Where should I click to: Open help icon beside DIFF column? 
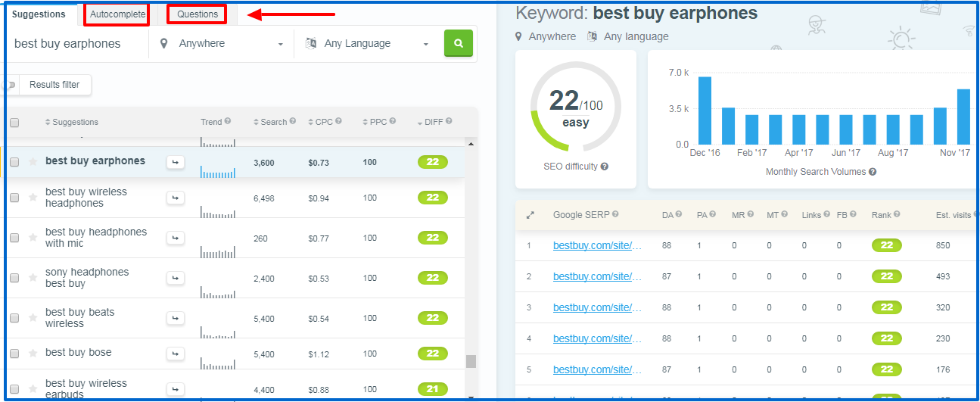pyautogui.click(x=449, y=121)
